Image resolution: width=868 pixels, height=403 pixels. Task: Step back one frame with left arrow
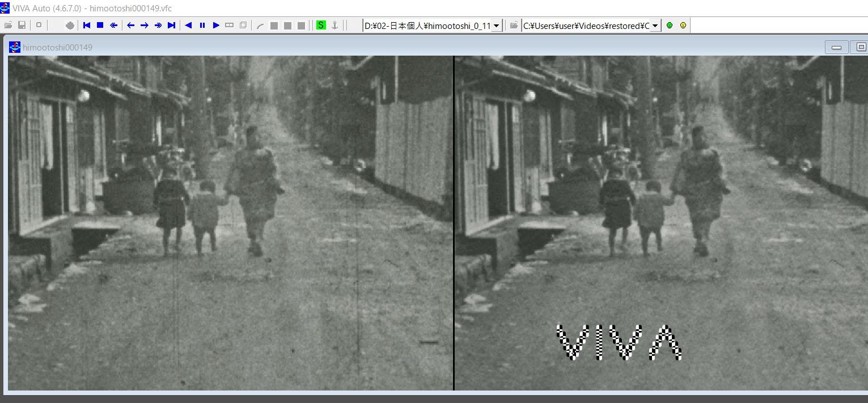pyautogui.click(x=130, y=26)
